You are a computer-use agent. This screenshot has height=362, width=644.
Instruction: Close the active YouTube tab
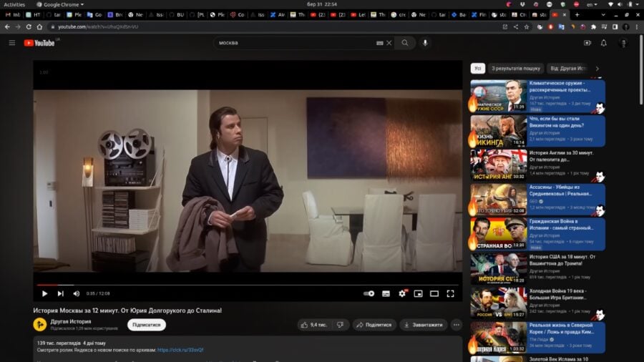tap(565, 14)
